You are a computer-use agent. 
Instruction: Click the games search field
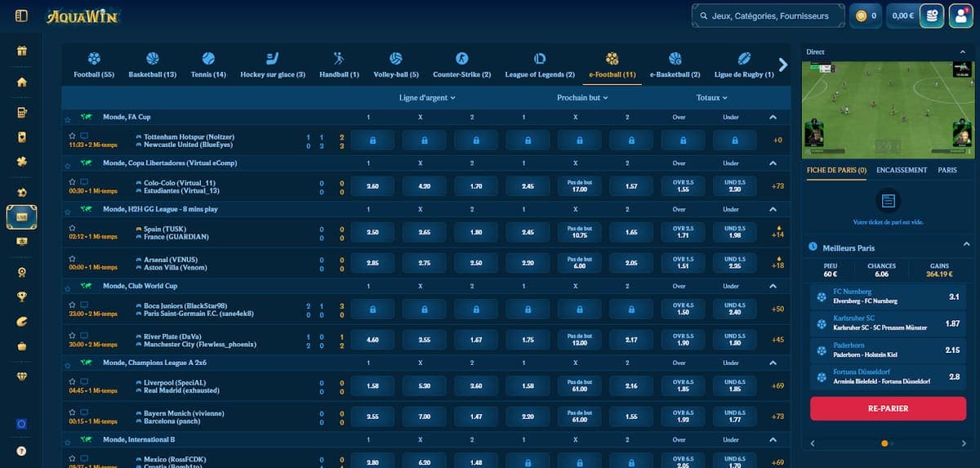[764, 16]
